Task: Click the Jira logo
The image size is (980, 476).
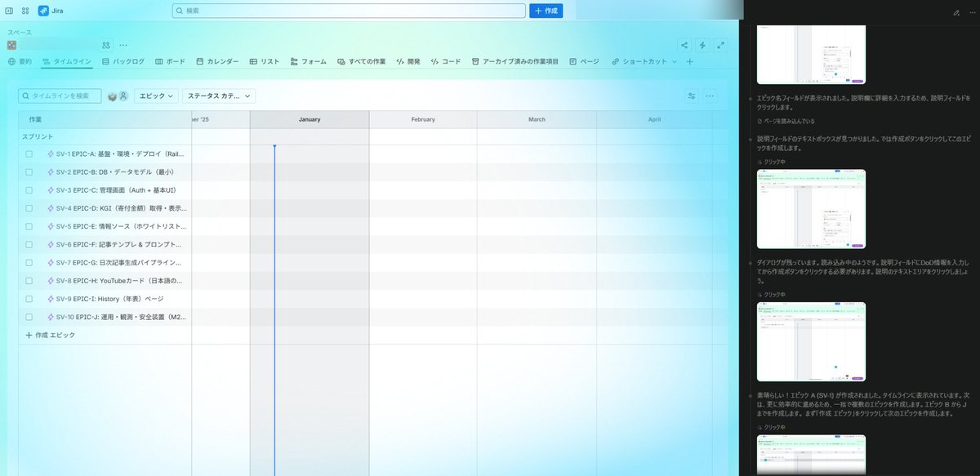Action: click(x=51, y=11)
